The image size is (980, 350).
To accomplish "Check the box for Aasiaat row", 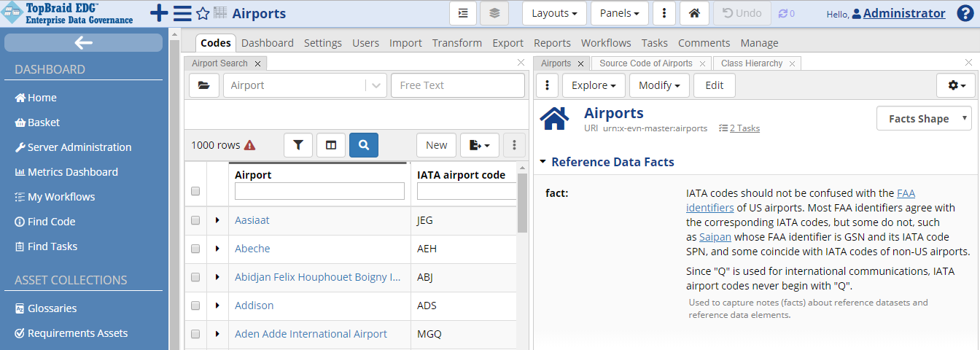I will [x=195, y=220].
